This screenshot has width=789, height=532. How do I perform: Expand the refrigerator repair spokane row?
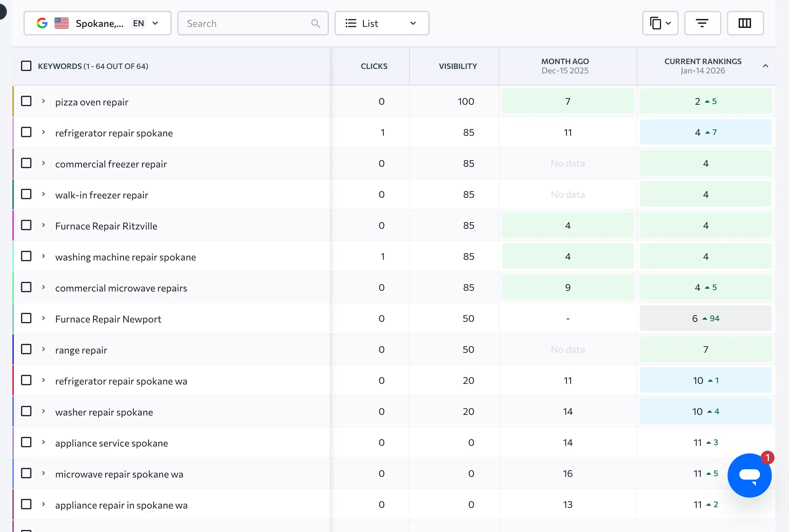coord(43,132)
